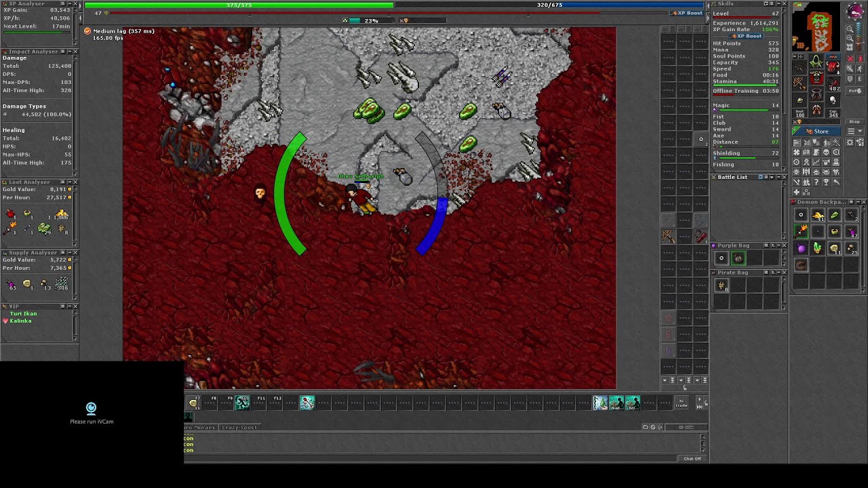Viewport: 868px width, 488px height.
Task: Click the red potion in Loot Analyser
Action: 10,214
